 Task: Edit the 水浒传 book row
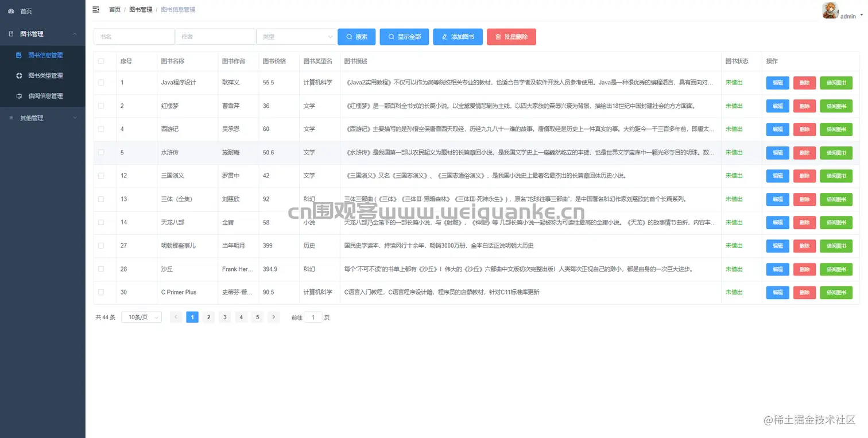778,153
